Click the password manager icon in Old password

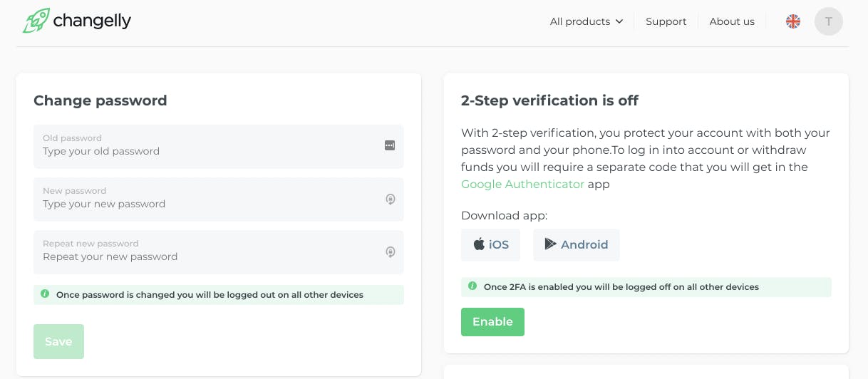(x=390, y=145)
